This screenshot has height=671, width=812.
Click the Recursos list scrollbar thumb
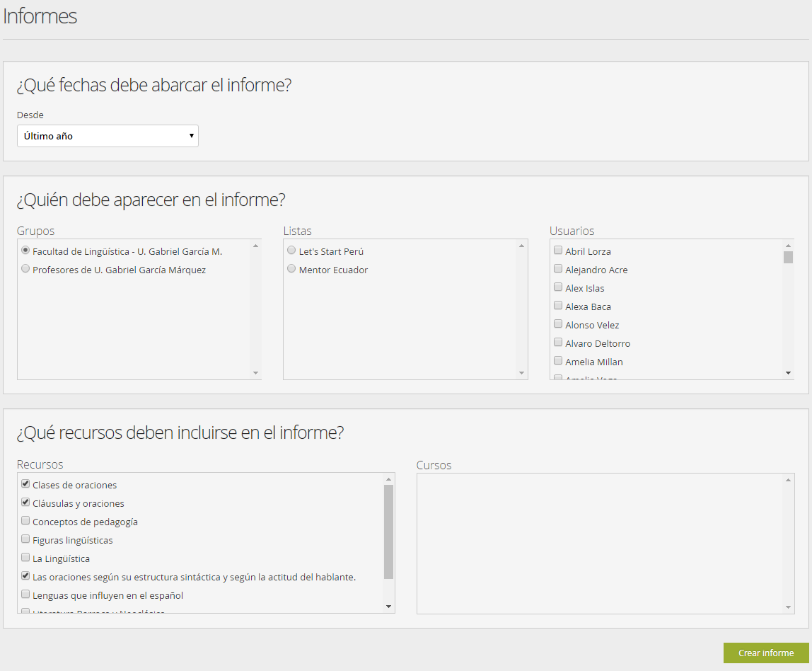coord(388,531)
